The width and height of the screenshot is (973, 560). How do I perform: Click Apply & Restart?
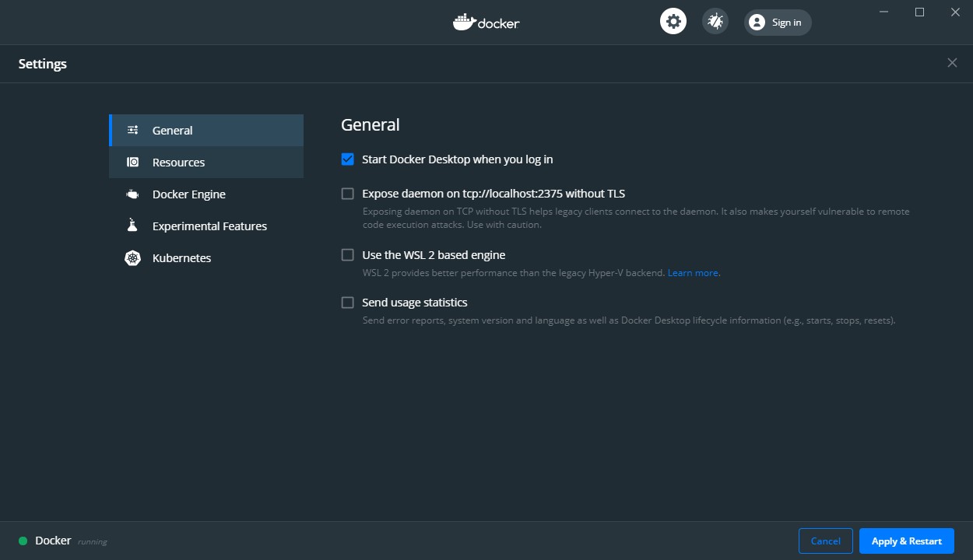click(x=906, y=541)
